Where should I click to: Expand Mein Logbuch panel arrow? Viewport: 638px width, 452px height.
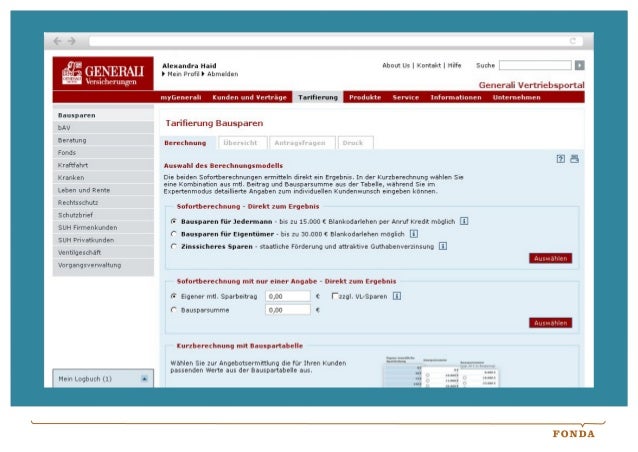click(144, 379)
